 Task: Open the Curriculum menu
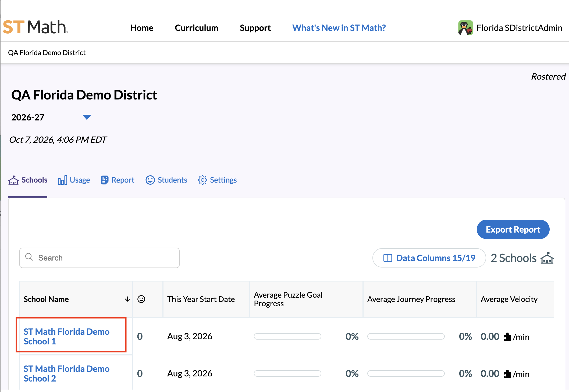[197, 28]
